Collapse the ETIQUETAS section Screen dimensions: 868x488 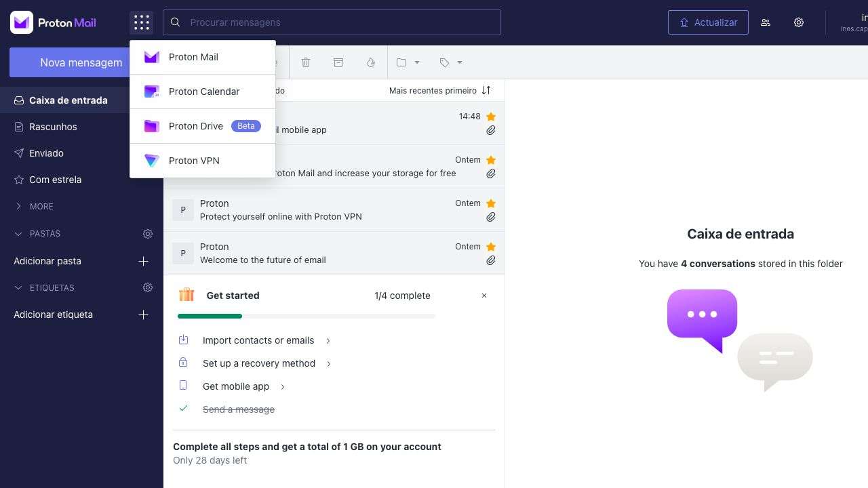click(44, 287)
